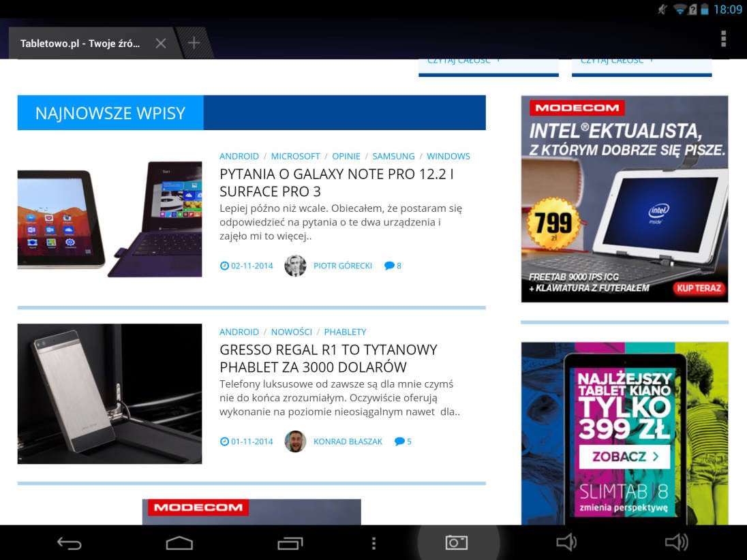Open author page for KONRAD BŁASZAK
747x560 pixels.
[x=348, y=441]
